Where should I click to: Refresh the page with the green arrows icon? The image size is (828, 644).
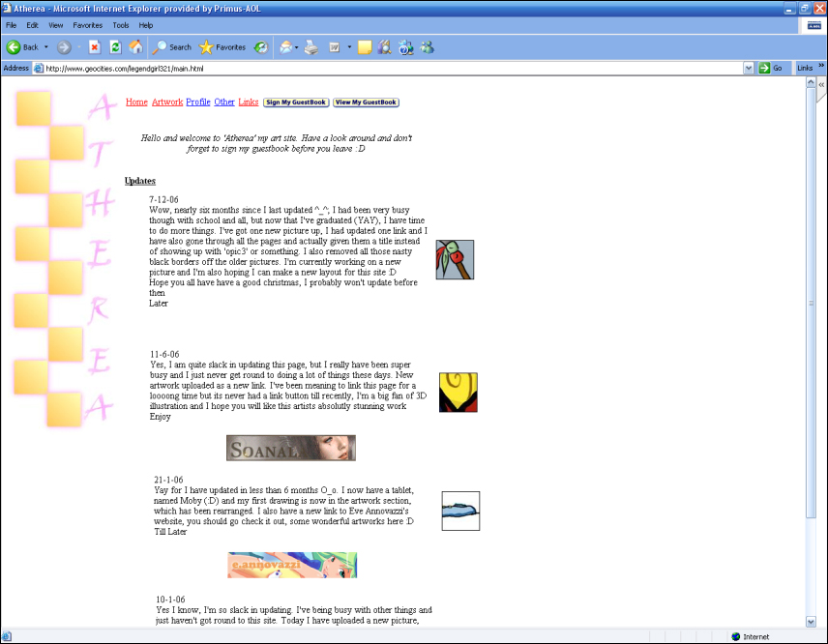pyautogui.click(x=115, y=47)
